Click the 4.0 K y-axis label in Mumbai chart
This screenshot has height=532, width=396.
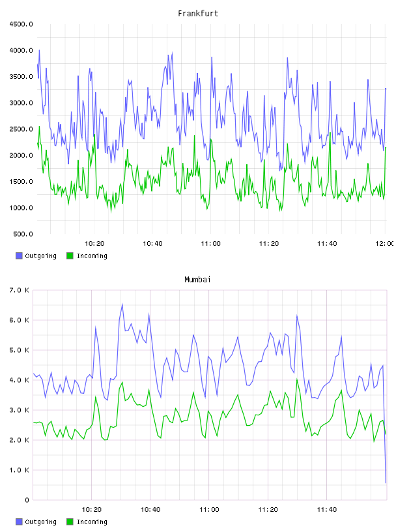point(19,380)
